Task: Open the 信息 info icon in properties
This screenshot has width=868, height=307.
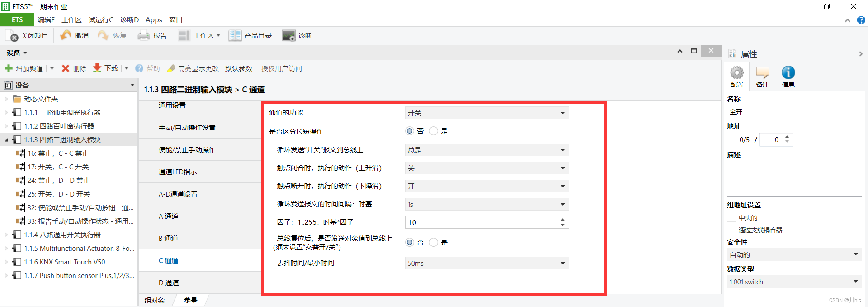Action: 788,73
